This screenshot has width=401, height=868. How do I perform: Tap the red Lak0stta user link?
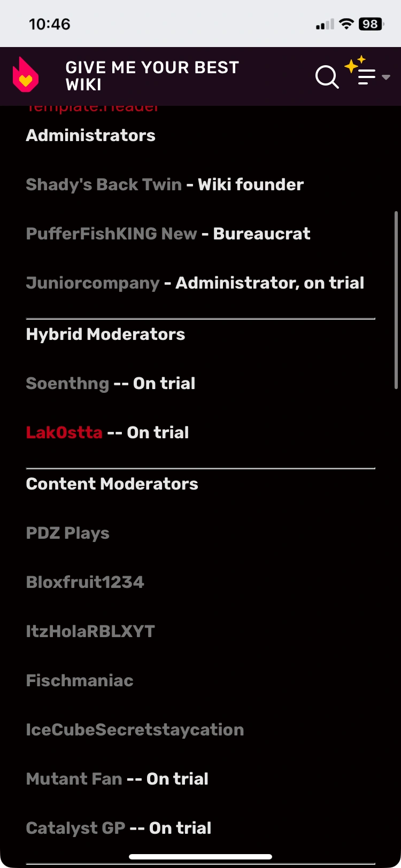(64, 432)
